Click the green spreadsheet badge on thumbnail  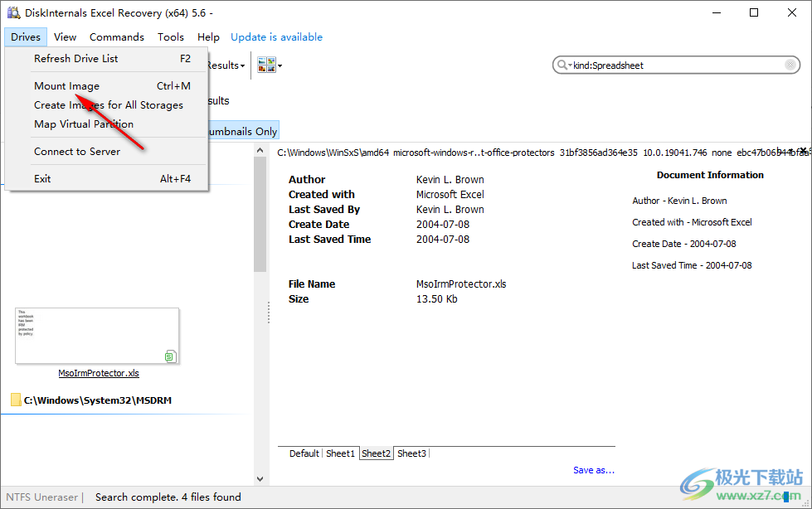(170, 356)
